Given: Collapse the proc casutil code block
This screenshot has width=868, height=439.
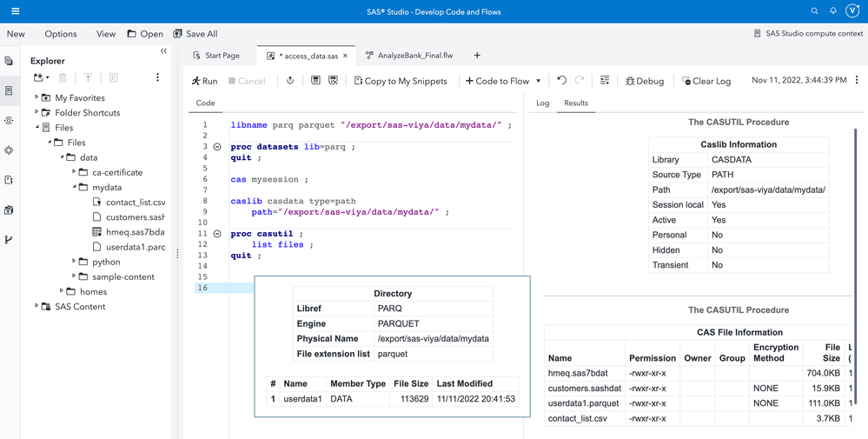Looking at the screenshot, I should tap(217, 234).
